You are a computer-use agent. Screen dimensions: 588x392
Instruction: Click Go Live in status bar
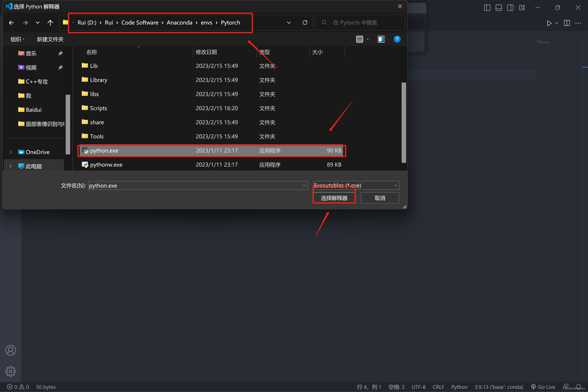pos(543,387)
